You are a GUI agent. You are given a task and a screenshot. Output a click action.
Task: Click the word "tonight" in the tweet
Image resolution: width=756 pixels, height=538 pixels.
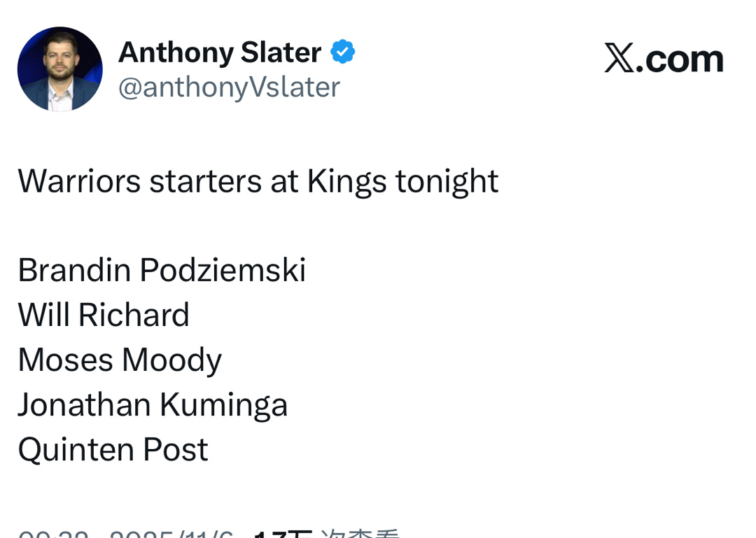pyautogui.click(x=447, y=181)
